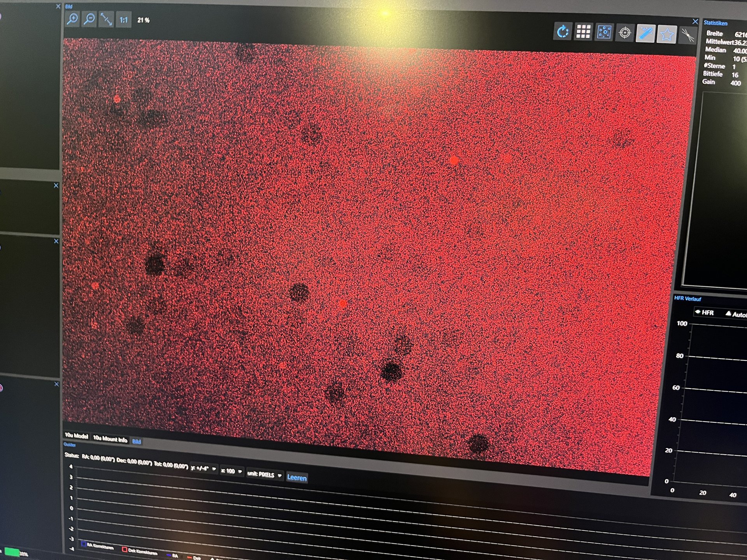Click the blue circular refresh arrow icon
747x560 pixels.
[563, 31]
